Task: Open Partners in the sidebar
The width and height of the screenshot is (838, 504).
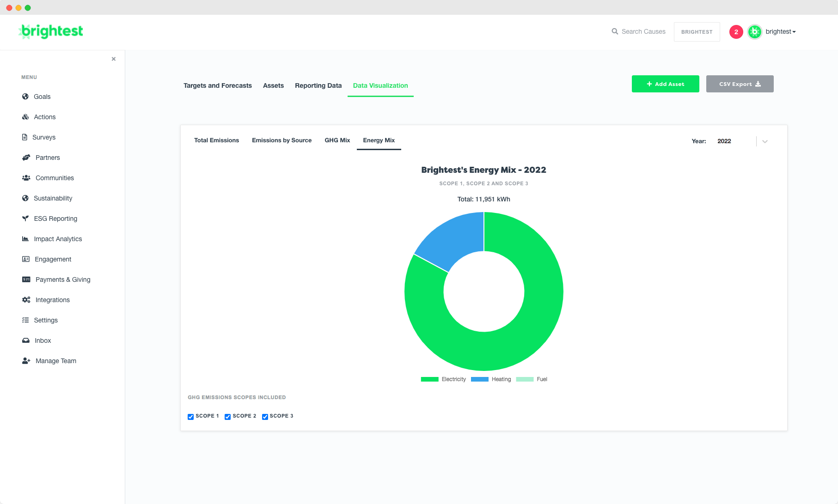Action: [x=48, y=158]
